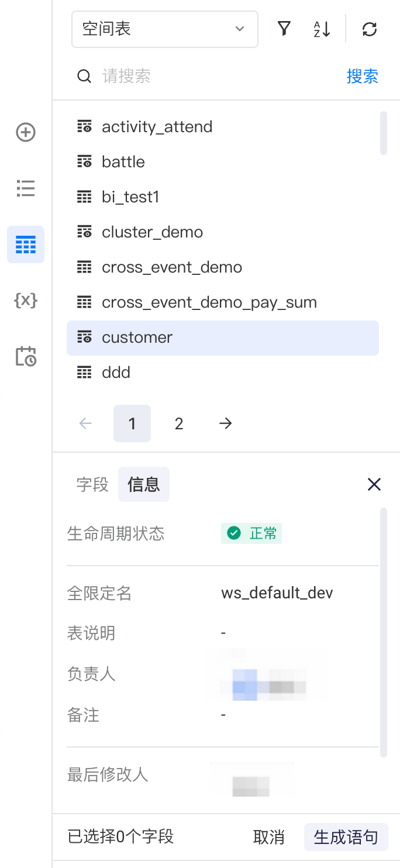Select the customer table row
This screenshot has height=868, width=400.
click(223, 337)
